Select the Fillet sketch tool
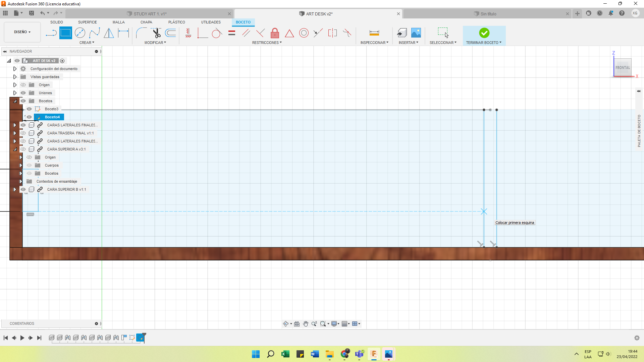 pos(141,33)
